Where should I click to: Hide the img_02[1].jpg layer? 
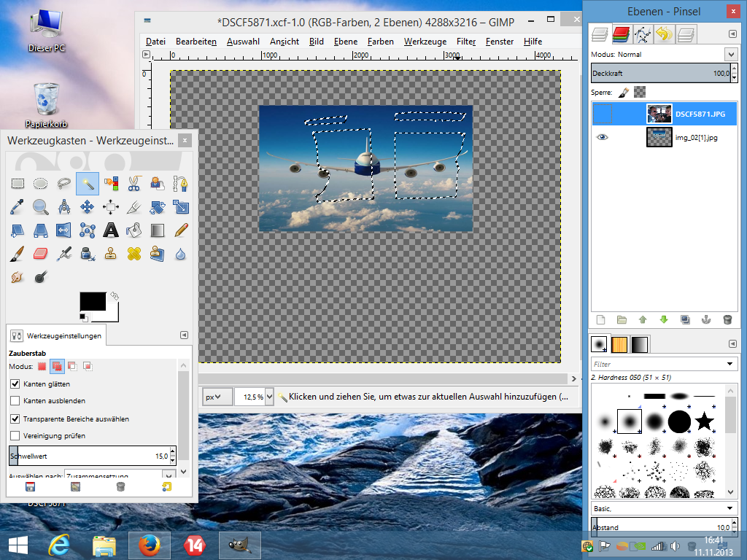coord(602,137)
